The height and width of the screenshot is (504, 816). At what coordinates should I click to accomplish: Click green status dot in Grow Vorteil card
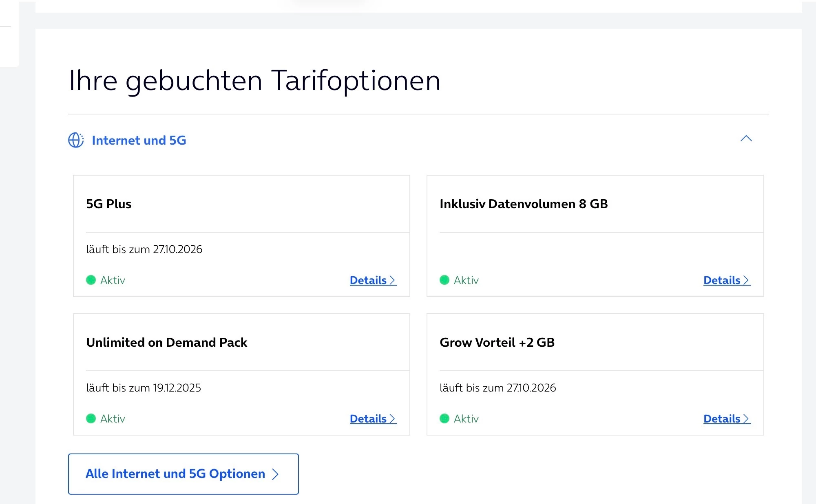tap(444, 418)
